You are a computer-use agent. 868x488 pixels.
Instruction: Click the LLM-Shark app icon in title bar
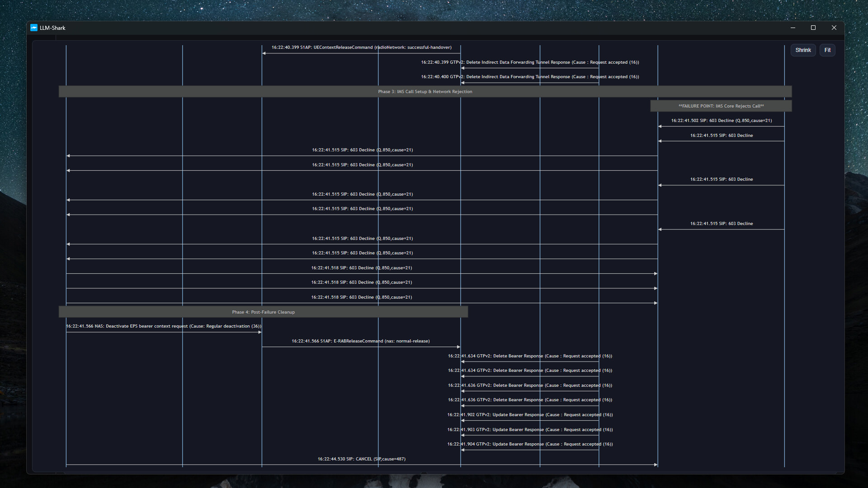pos(34,28)
